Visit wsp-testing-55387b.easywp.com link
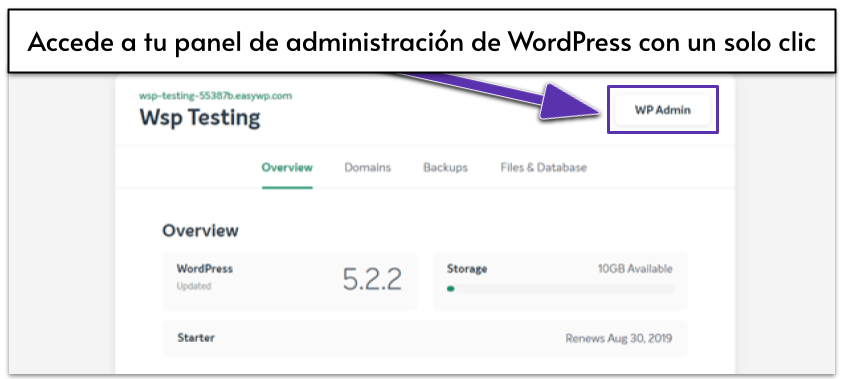Screen dimensions: 847x379 click(x=216, y=96)
